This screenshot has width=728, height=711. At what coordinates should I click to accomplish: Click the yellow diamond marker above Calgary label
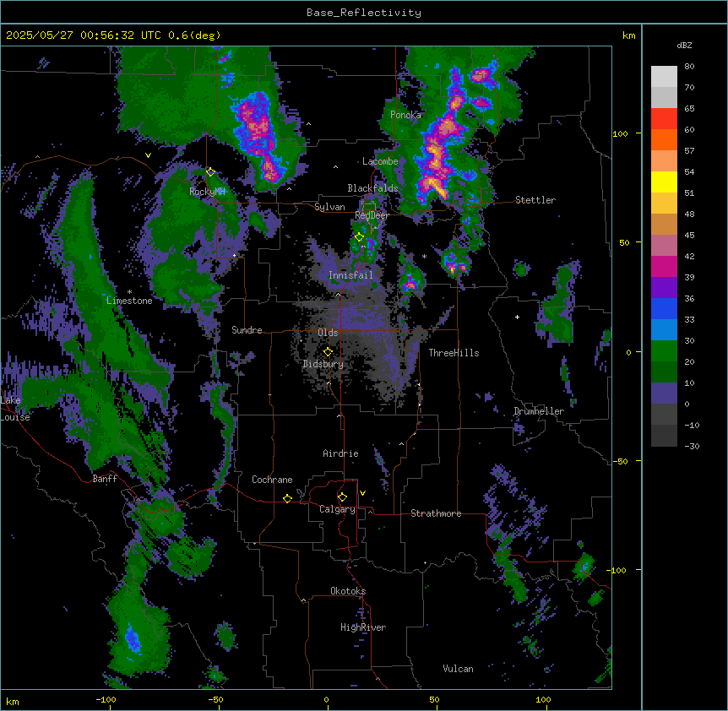[342, 497]
